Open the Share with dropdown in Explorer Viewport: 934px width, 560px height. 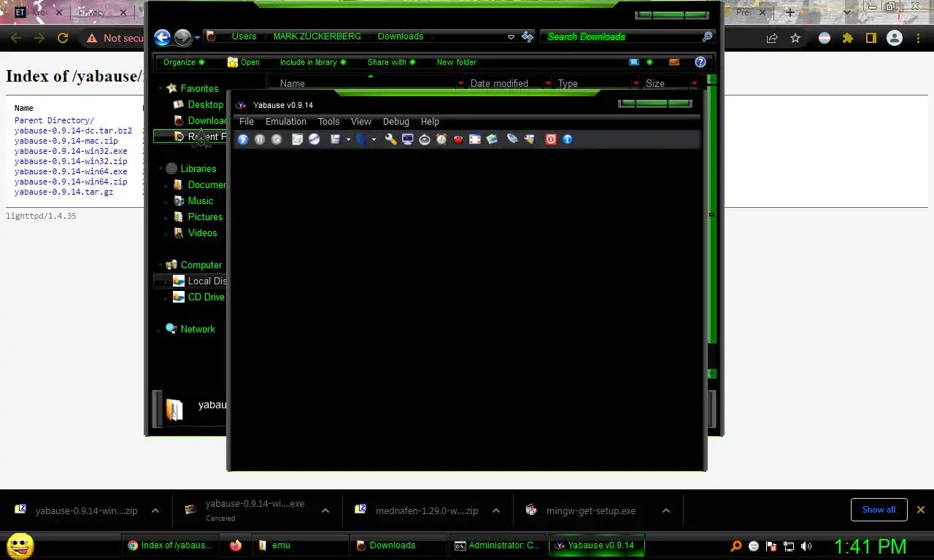[x=391, y=62]
